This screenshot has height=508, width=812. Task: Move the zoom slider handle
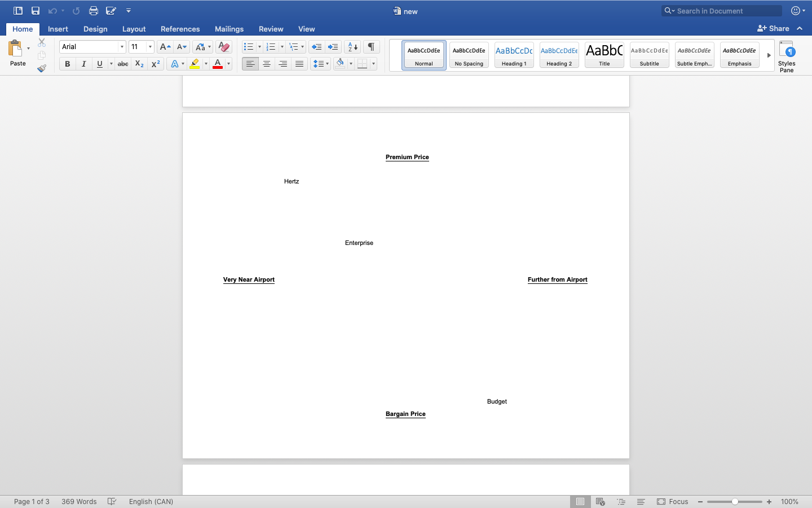point(735,501)
